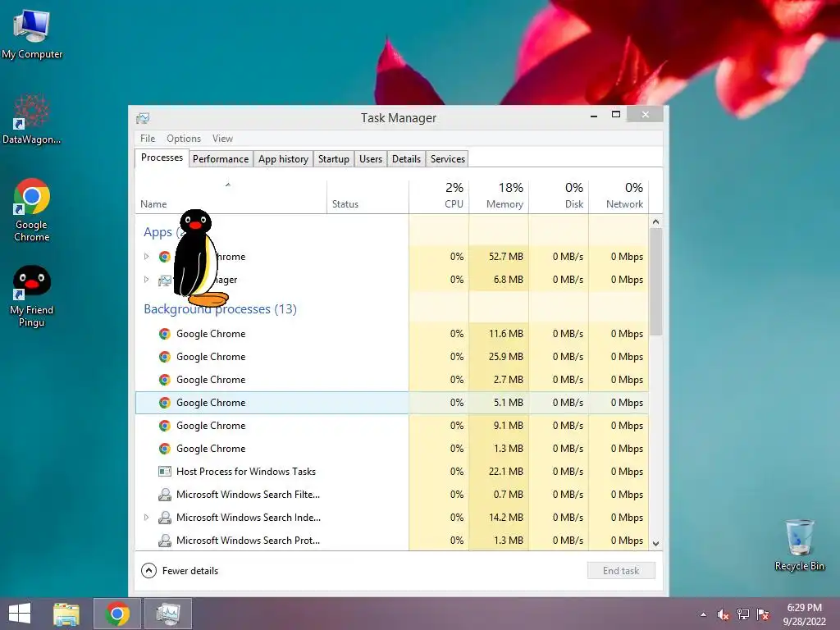Viewport: 840px width, 630px height.
Task: Click the Background processes (13) group header
Action: pyautogui.click(x=220, y=309)
